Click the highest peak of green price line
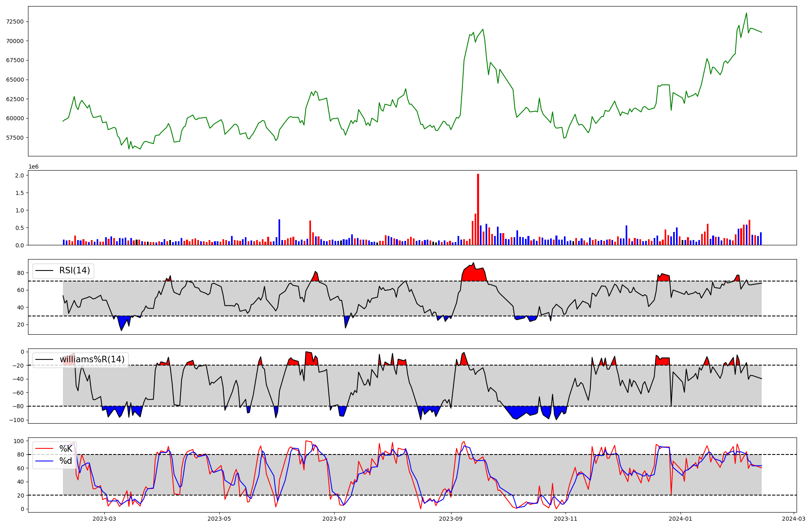Image resolution: width=812 pixels, height=528 pixels. click(x=746, y=13)
